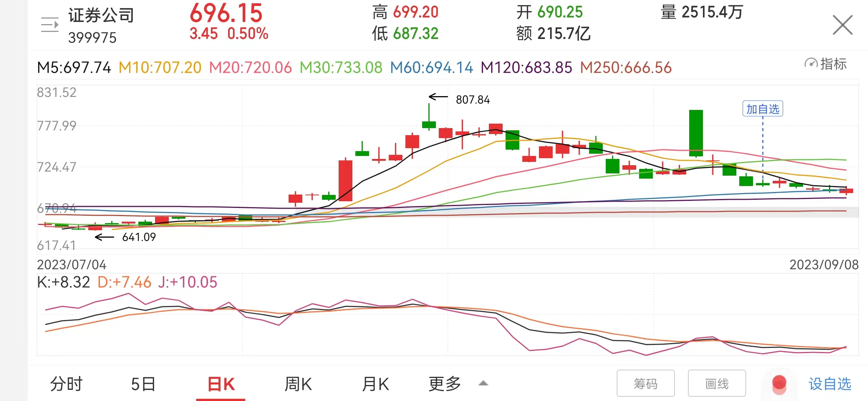Click the 831.52 axis label

pyautogui.click(x=56, y=92)
